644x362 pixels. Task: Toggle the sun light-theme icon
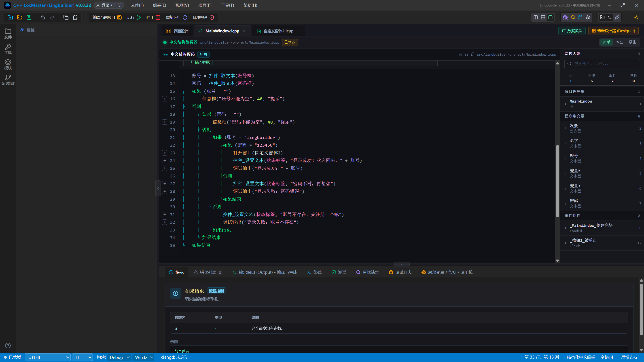[x=636, y=17]
